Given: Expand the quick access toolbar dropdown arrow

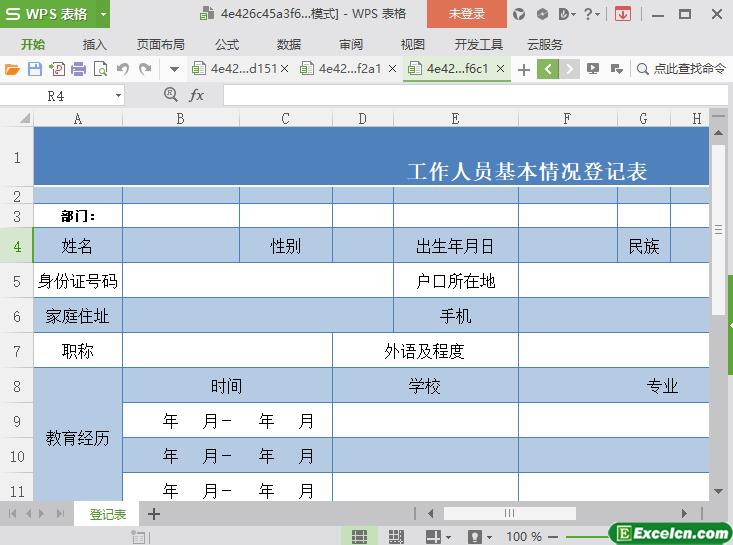Looking at the screenshot, I should pyautogui.click(x=174, y=70).
